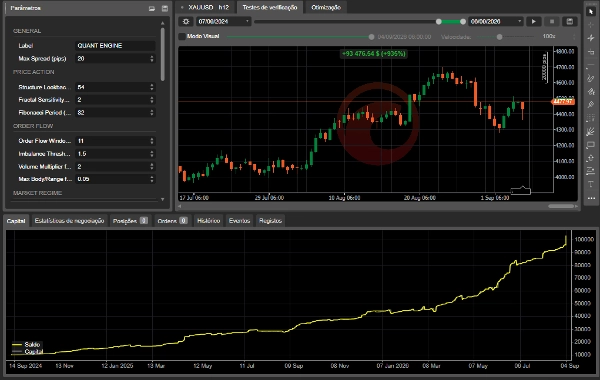
Task: Open the vertical dots menu beside speed
Action: 574,37
